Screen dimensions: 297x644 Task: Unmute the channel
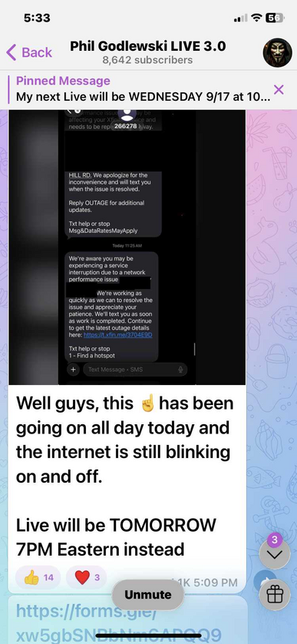[x=148, y=595]
